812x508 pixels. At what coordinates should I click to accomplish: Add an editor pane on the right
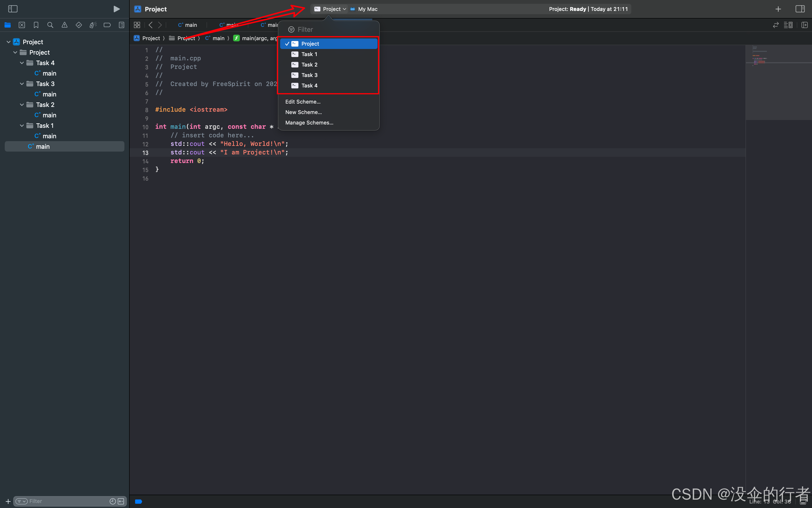(805, 25)
